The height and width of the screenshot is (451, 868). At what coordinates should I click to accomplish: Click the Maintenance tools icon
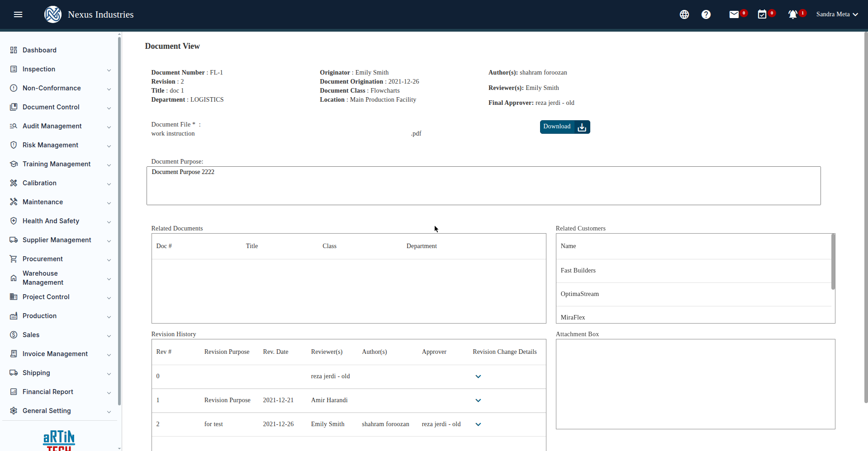[x=14, y=202]
